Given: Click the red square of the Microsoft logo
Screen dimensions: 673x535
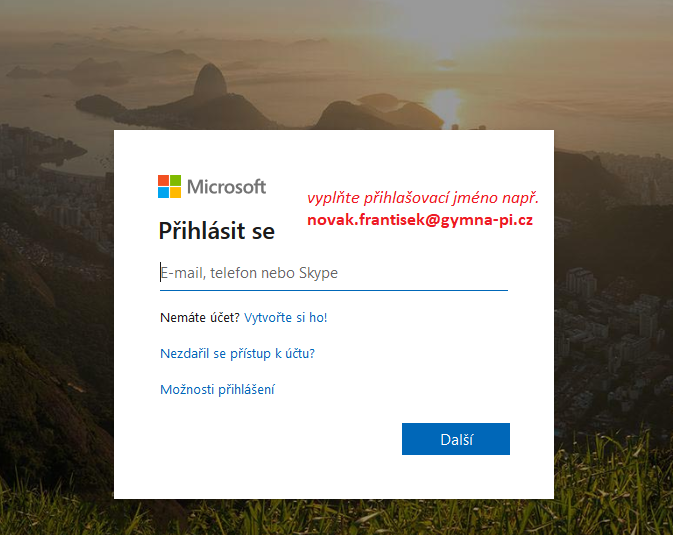Looking at the screenshot, I should (163, 180).
